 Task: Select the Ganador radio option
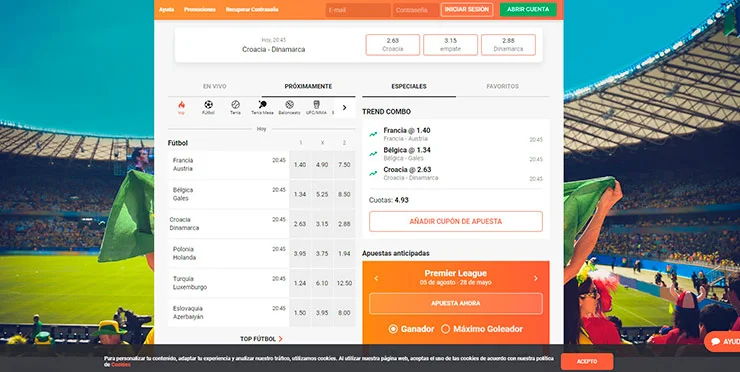point(393,329)
